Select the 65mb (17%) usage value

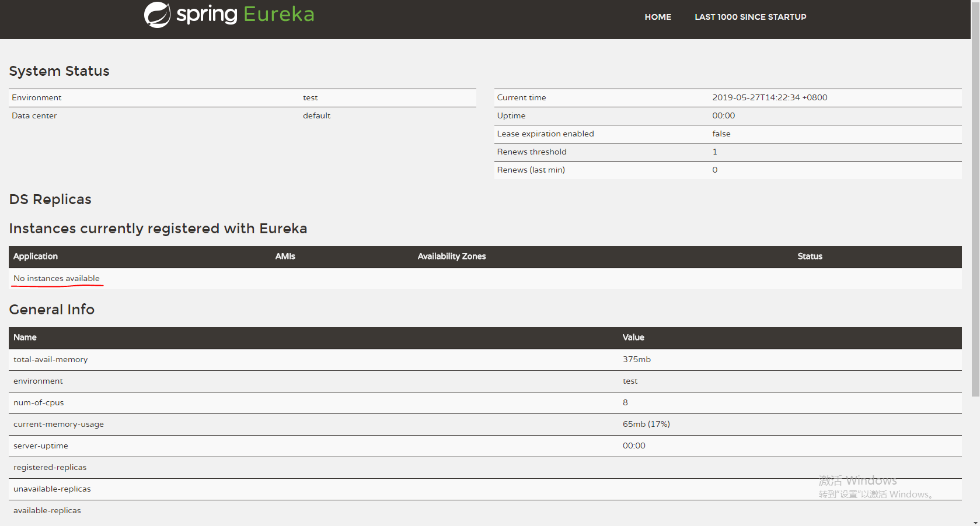[x=647, y=424]
